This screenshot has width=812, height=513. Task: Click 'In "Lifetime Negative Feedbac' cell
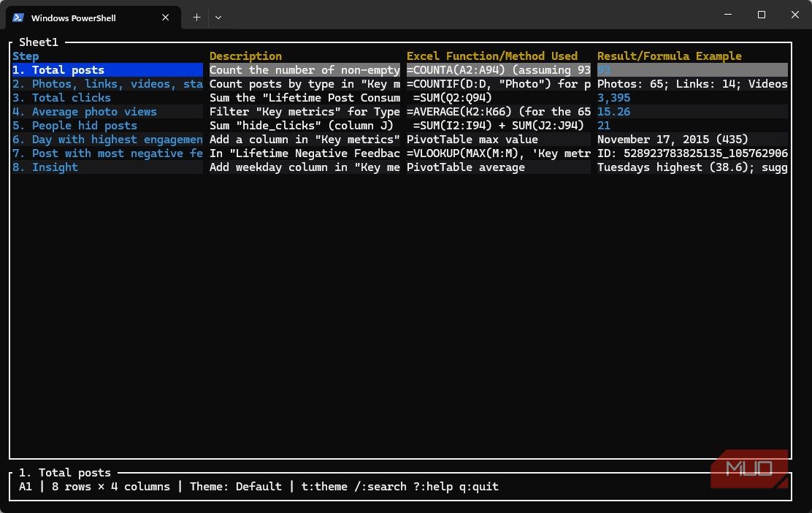[x=304, y=153]
